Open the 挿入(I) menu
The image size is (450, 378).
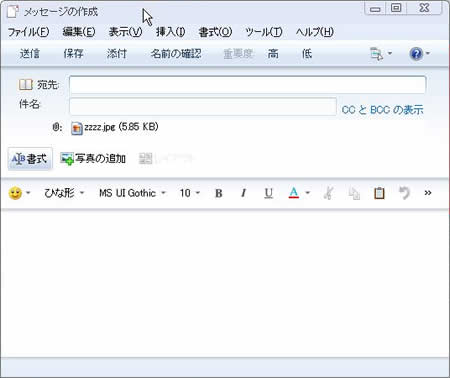coord(171,32)
